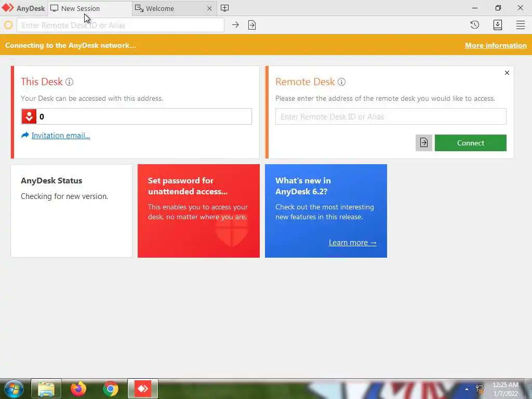This screenshot has width=532, height=399.
Task: Close the Welcome tab
Action: pyautogui.click(x=209, y=8)
